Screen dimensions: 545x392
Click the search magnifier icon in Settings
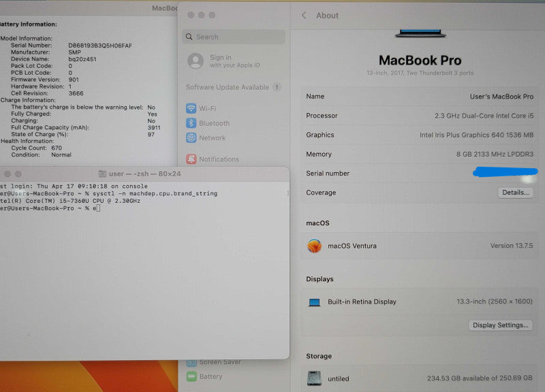(189, 37)
